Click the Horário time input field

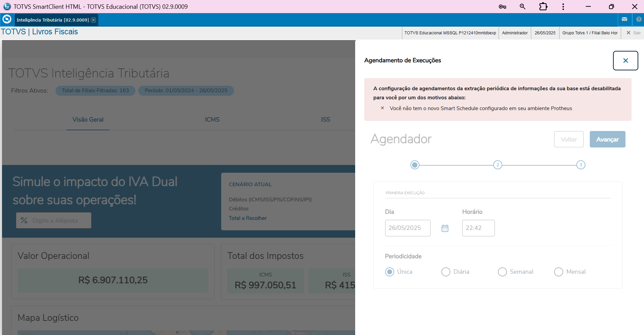click(x=478, y=228)
